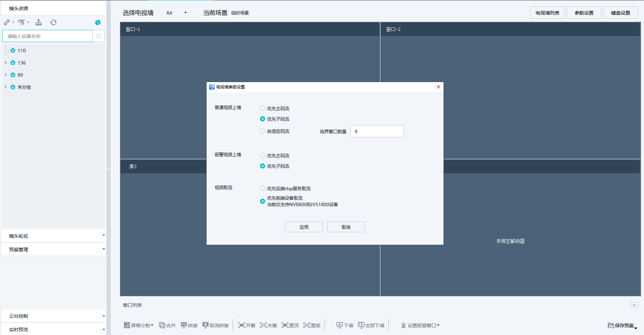Open the RA TV wall dropdown

[185, 13]
